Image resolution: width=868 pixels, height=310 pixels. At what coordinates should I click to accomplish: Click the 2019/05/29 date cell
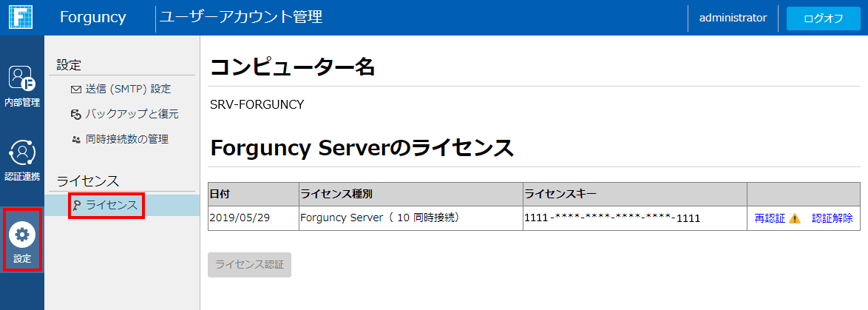(254, 218)
